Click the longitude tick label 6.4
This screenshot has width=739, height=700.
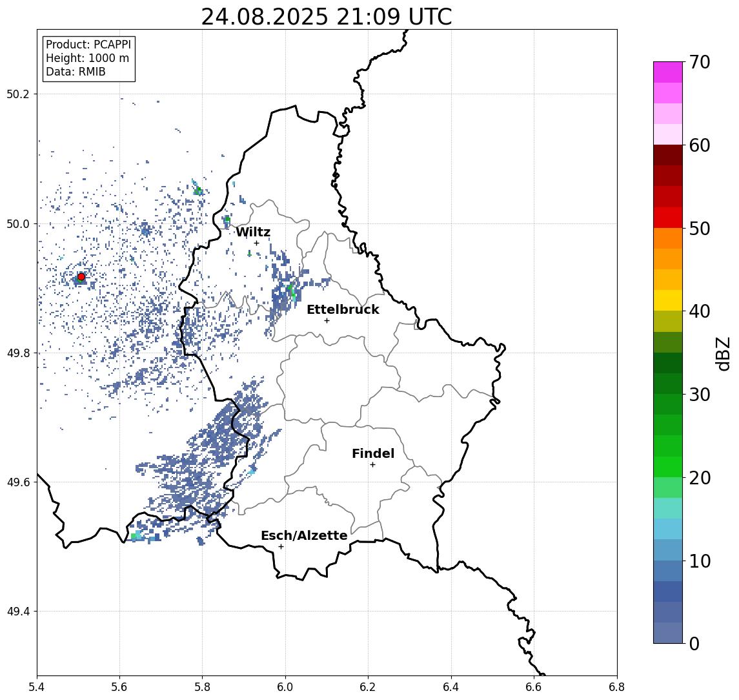(x=451, y=687)
